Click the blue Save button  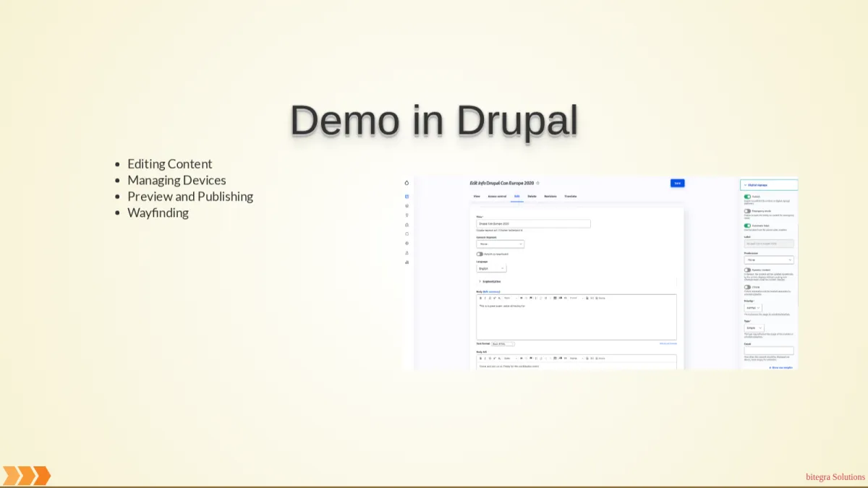[x=677, y=183]
